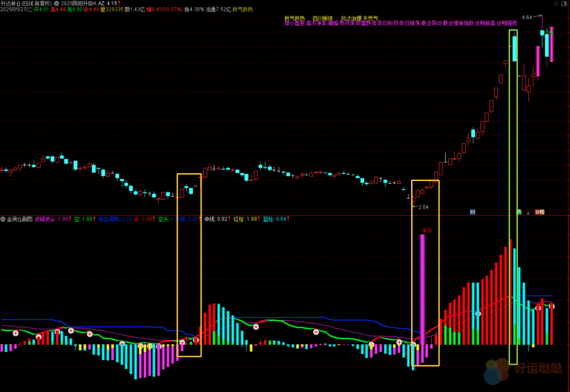Click the low price 低4.00
The image size is (570, 392).
pyautogui.click(x=75, y=9)
